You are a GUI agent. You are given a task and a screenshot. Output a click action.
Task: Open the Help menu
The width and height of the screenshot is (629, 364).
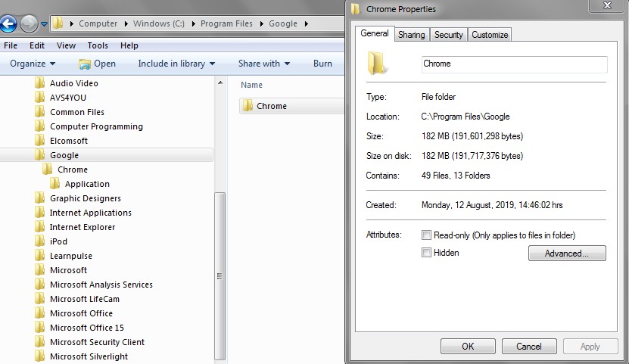(129, 45)
